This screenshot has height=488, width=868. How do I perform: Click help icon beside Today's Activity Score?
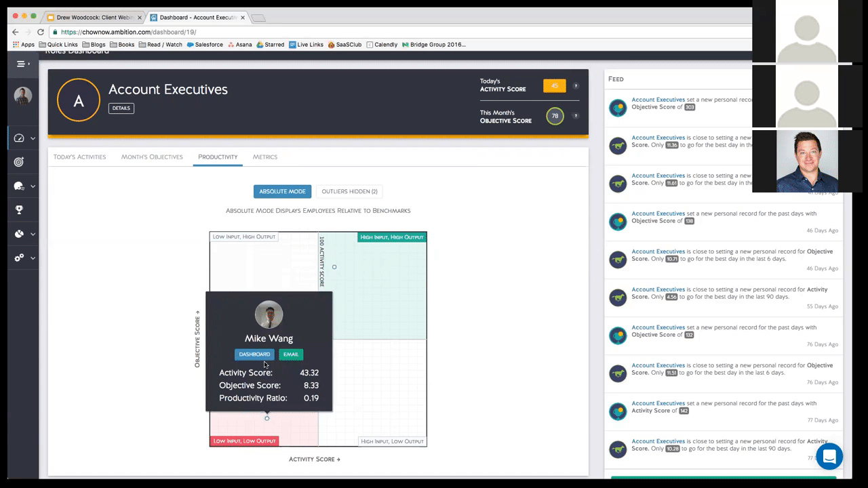[x=576, y=86]
